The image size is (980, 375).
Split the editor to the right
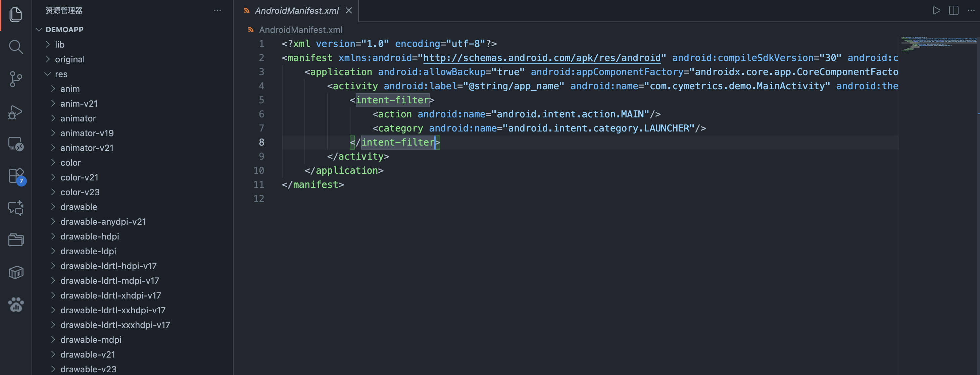(x=954, y=10)
